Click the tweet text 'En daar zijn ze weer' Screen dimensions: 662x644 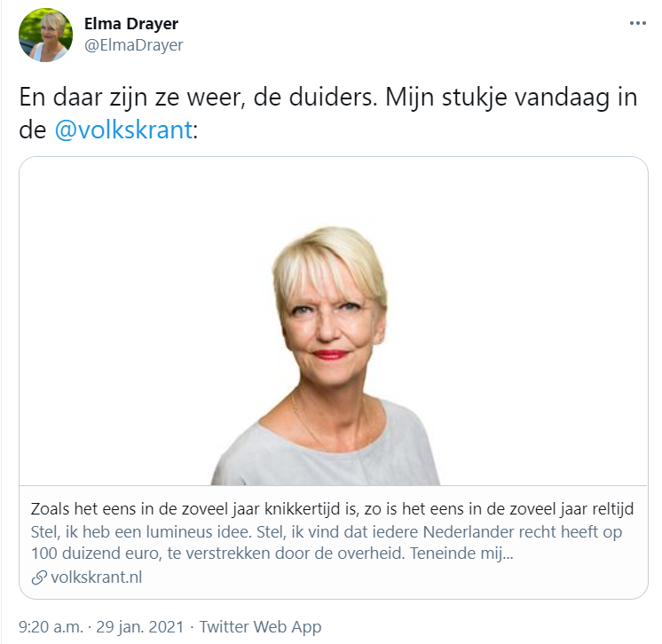pyautogui.click(x=132, y=97)
